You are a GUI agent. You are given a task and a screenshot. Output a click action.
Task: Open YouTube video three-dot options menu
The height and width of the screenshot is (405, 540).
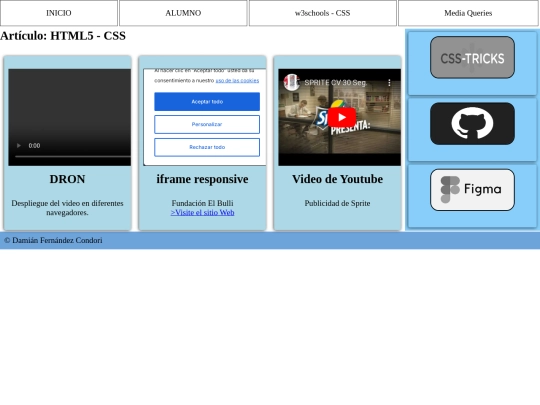(389, 83)
